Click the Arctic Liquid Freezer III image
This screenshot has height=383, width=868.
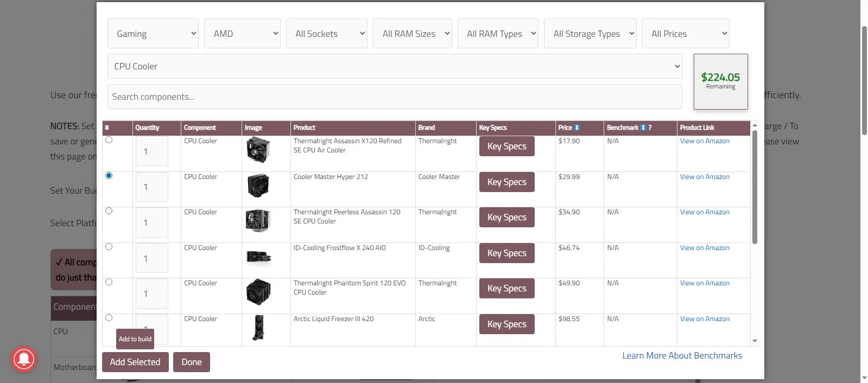258,328
